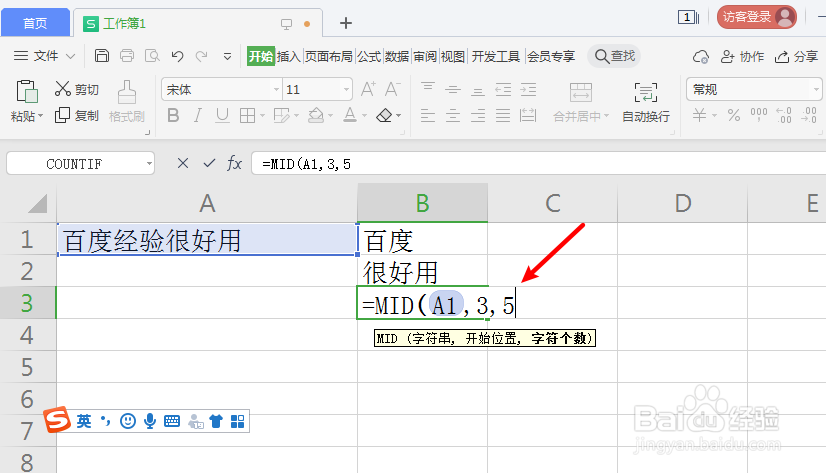Expand the borders dropdown arrow
This screenshot has width=826, height=473.
262,115
